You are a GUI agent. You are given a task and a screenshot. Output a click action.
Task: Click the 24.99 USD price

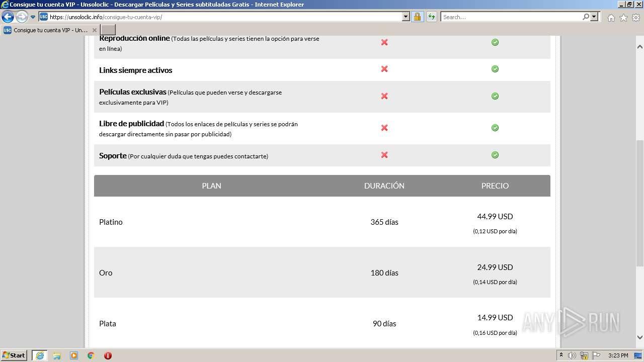[x=495, y=267]
